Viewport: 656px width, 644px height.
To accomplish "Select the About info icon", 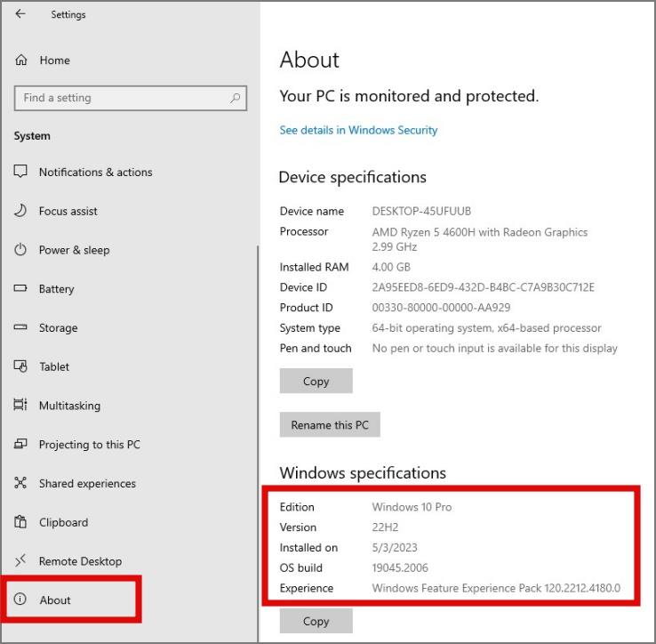I will 20,600.
